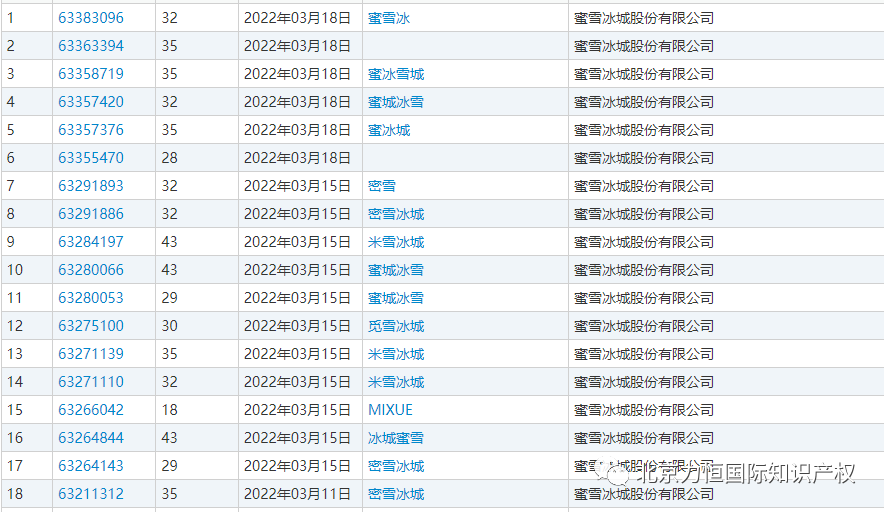
Task: Open 蜜城冰雪 trademark in row 11
Action: pos(396,298)
